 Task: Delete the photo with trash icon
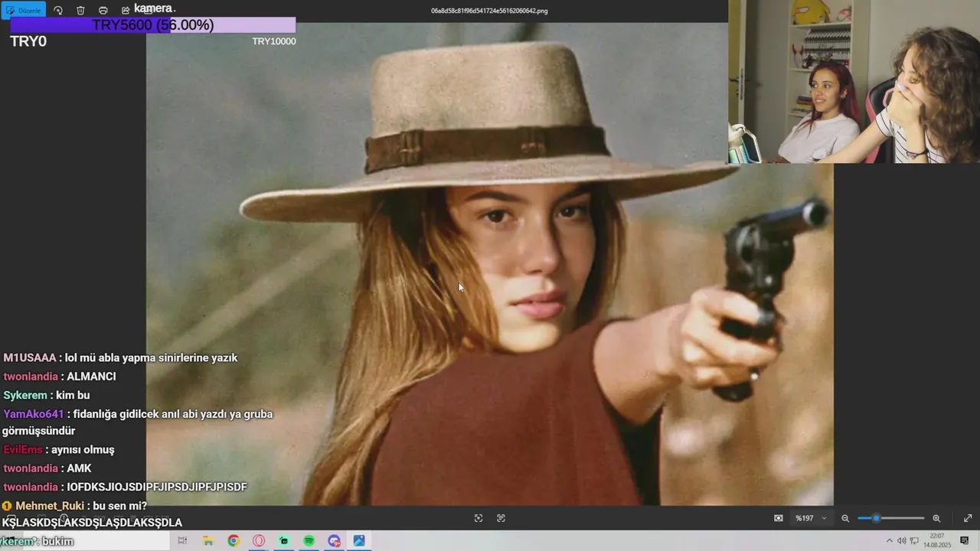(80, 10)
